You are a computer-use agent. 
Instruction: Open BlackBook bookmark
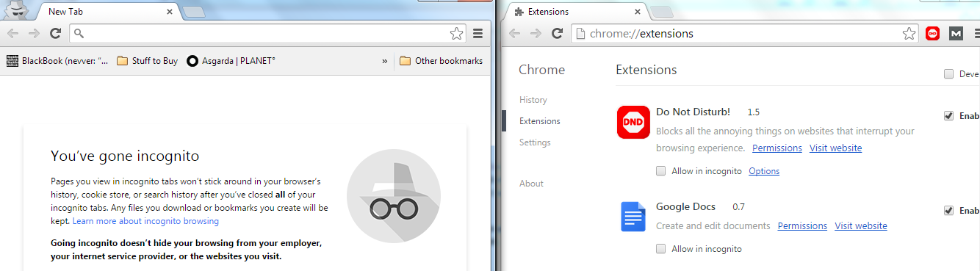coord(57,61)
